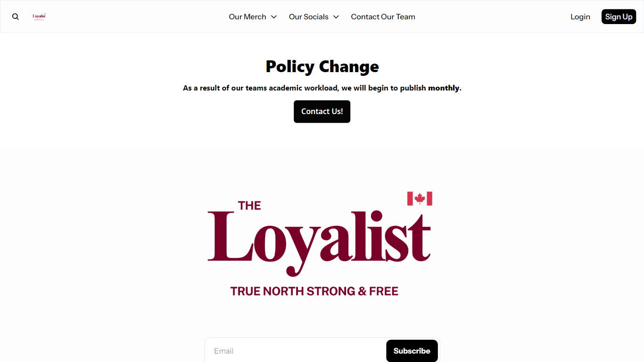Select Contact Our Team in the navigation
The image size is (644, 362).
click(383, 16)
